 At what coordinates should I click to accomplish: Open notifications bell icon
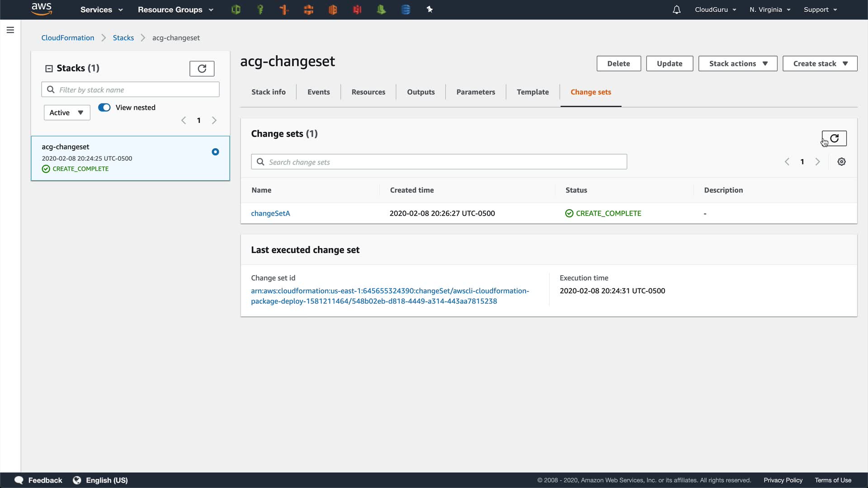tap(676, 9)
